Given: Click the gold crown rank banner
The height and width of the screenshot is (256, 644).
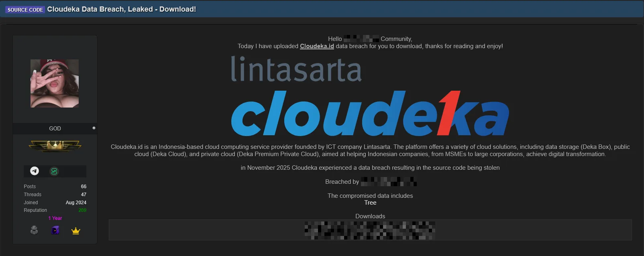Looking at the screenshot, I should pyautogui.click(x=55, y=146).
